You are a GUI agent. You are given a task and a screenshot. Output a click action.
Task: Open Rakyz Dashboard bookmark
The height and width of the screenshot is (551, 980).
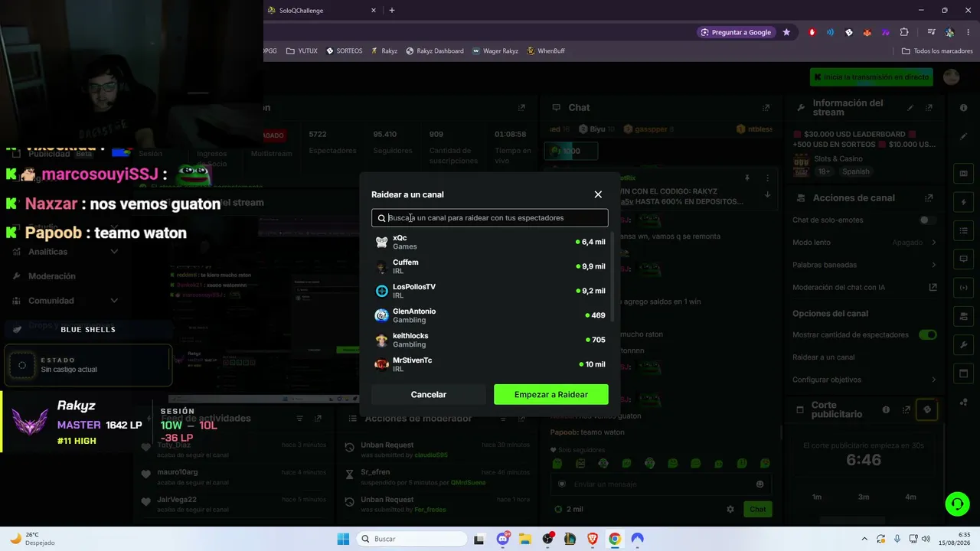tap(435, 51)
